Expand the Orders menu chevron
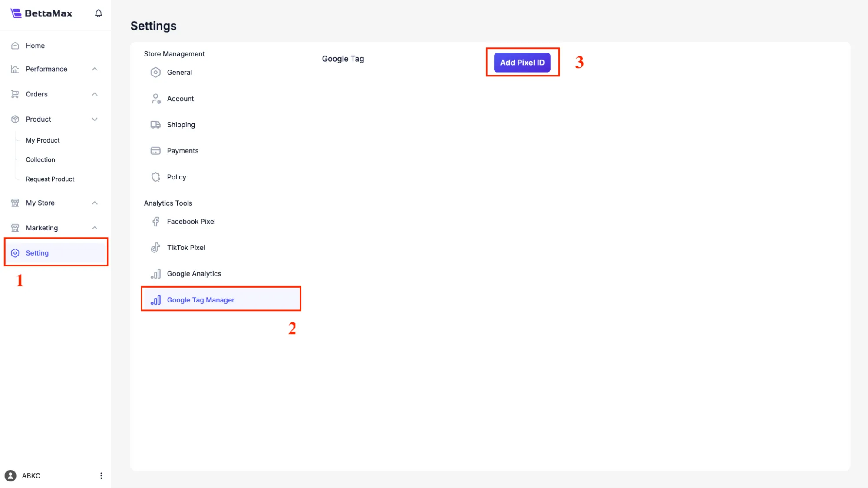868x488 pixels. (x=95, y=94)
